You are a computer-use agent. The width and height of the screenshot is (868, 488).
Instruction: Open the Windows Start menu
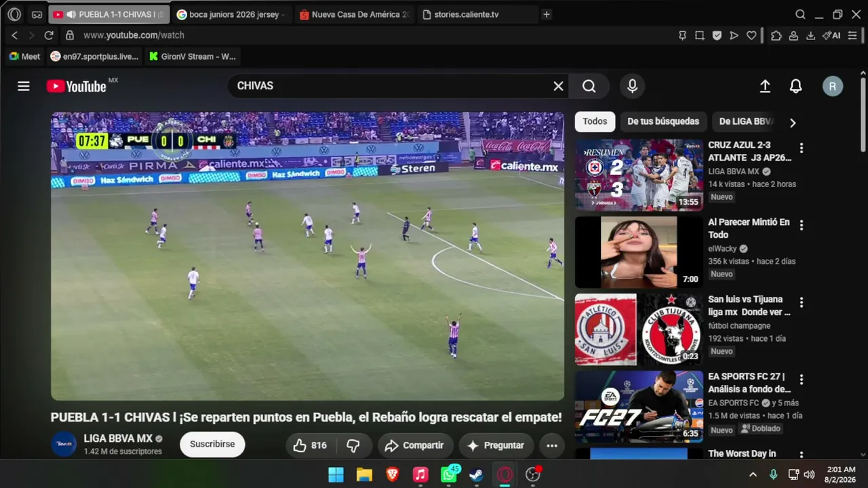336,474
